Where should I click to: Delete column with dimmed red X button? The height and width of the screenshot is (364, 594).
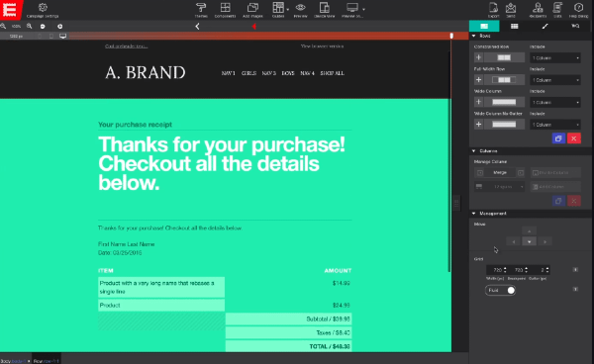574,201
